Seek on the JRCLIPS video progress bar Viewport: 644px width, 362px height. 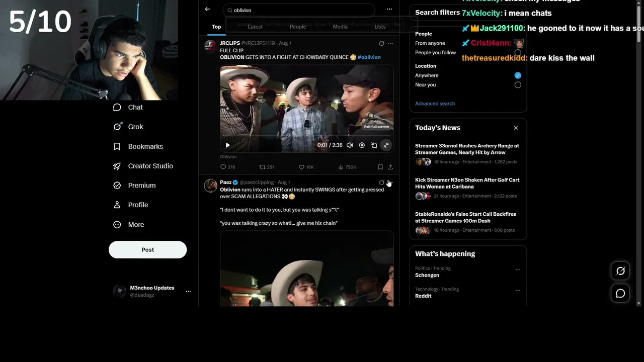(306, 135)
